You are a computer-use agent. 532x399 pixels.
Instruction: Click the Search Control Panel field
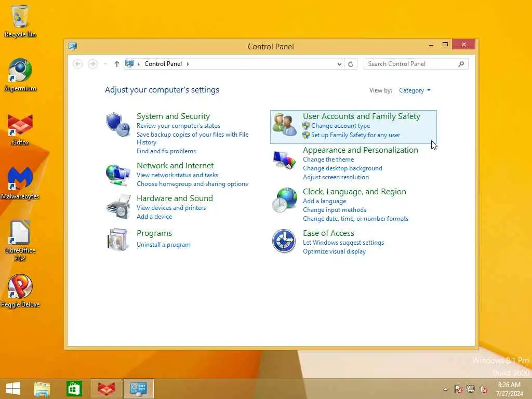pos(416,64)
